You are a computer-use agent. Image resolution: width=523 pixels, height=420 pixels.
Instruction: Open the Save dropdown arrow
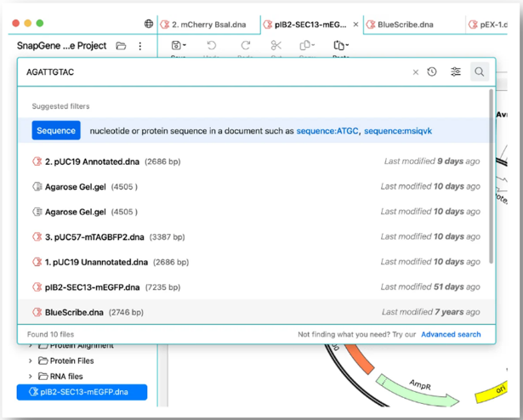[185, 45]
